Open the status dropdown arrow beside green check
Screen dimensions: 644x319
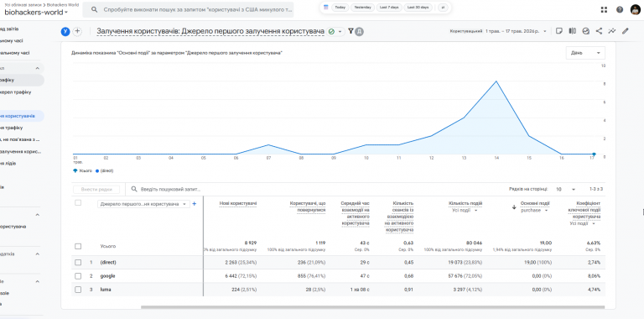(340, 32)
